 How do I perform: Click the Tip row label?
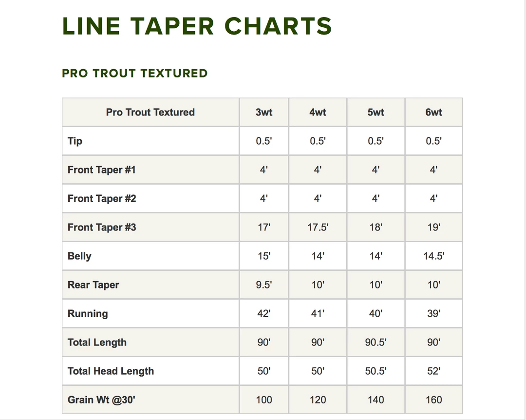tap(75, 141)
